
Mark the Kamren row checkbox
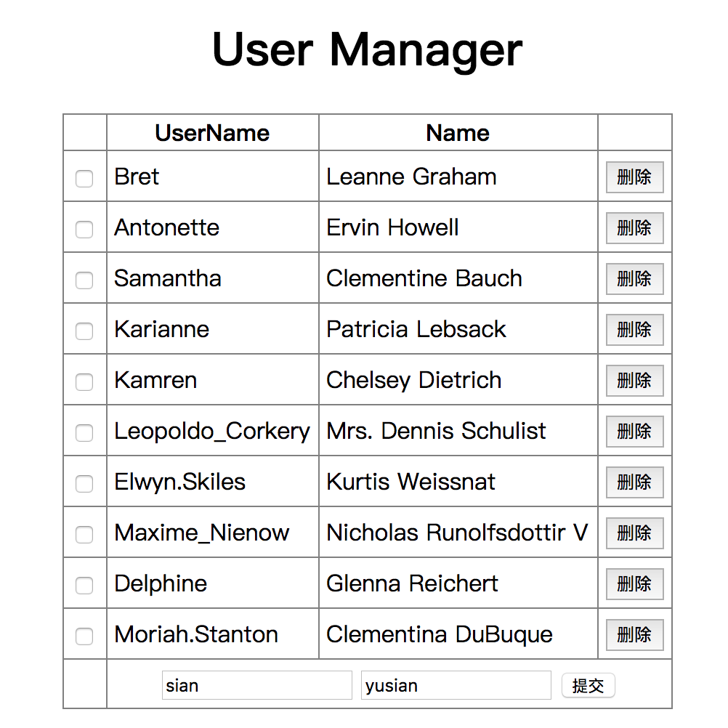point(84,381)
